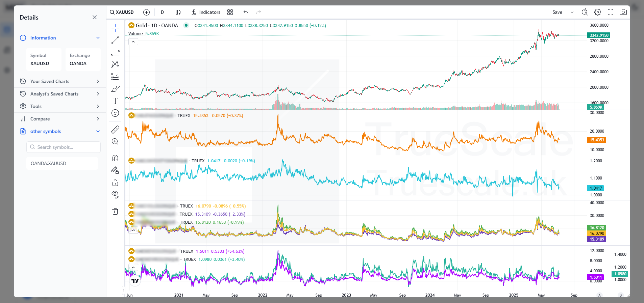This screenshot has height=303, width=644.
Task: Toggle magnet mode
Action: click(115, 158)
